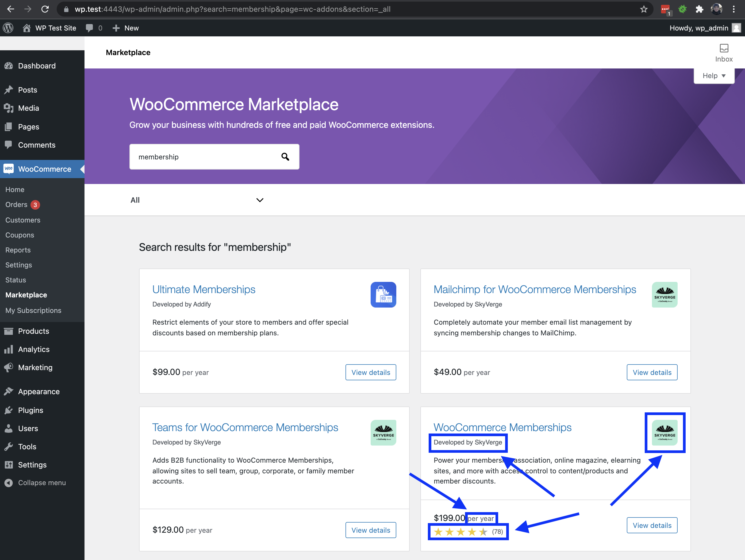Click 'Developed by Addify' text

(x=182, y=304)
